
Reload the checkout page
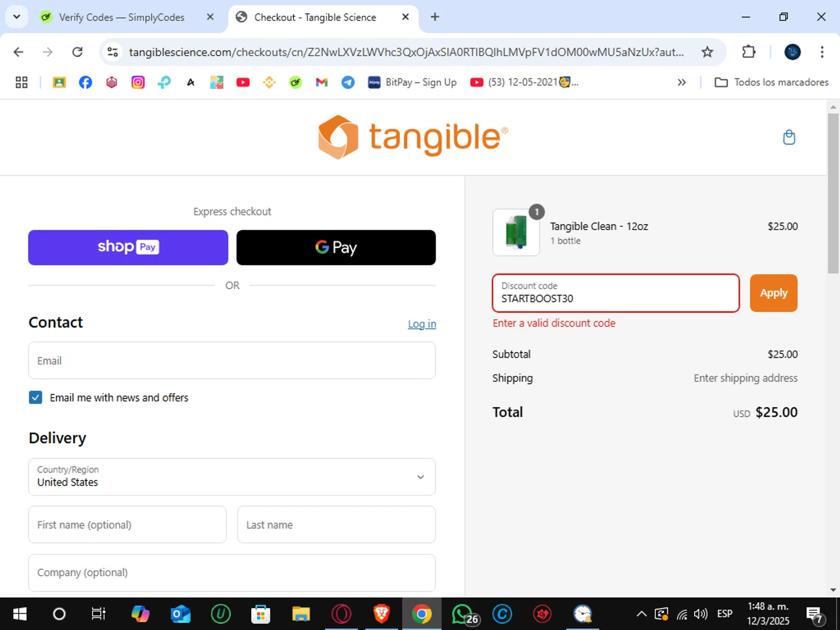(x=77, y=52)
